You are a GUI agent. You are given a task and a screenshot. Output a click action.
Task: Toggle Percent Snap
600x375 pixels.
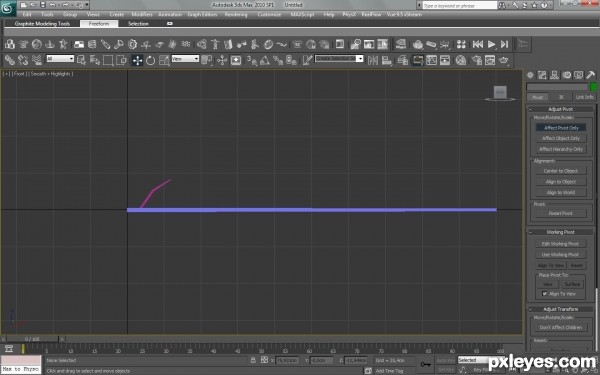(x=278, y=60)
